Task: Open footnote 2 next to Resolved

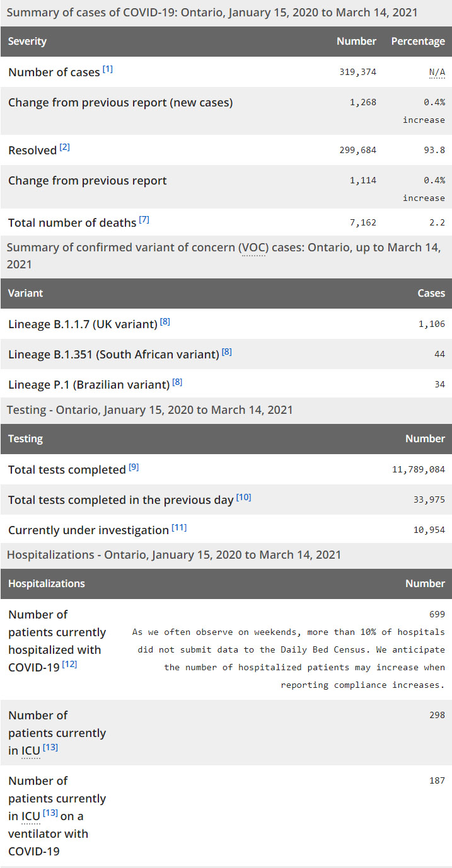Action: (65, 147)
